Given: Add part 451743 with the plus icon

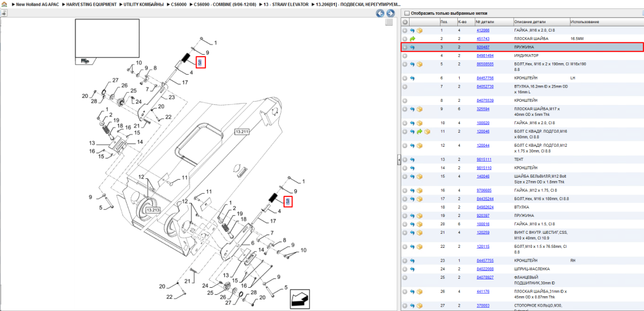Looking at the screenshot, I should 405,39.
